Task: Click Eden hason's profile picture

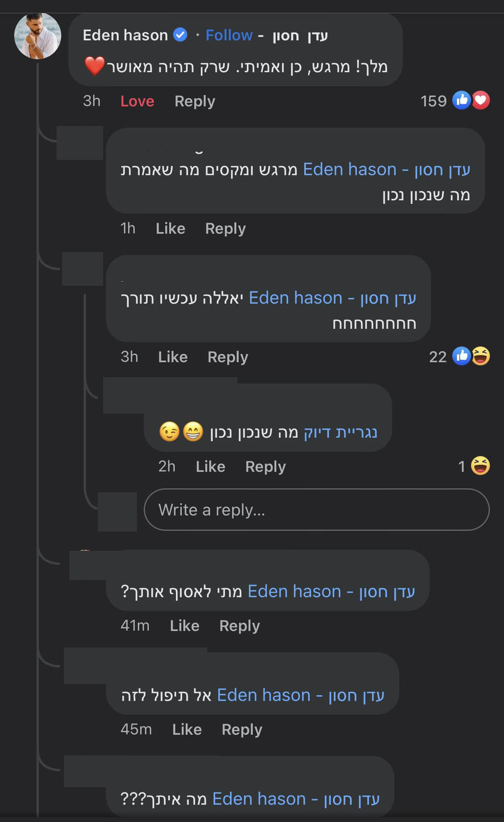Action: pos(37,36)
